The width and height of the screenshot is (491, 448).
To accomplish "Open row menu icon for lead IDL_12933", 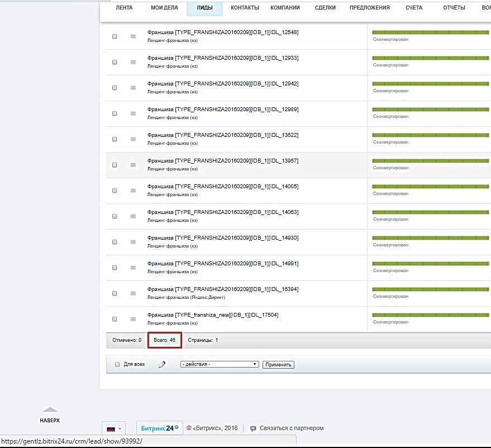I will pos(133,63).
